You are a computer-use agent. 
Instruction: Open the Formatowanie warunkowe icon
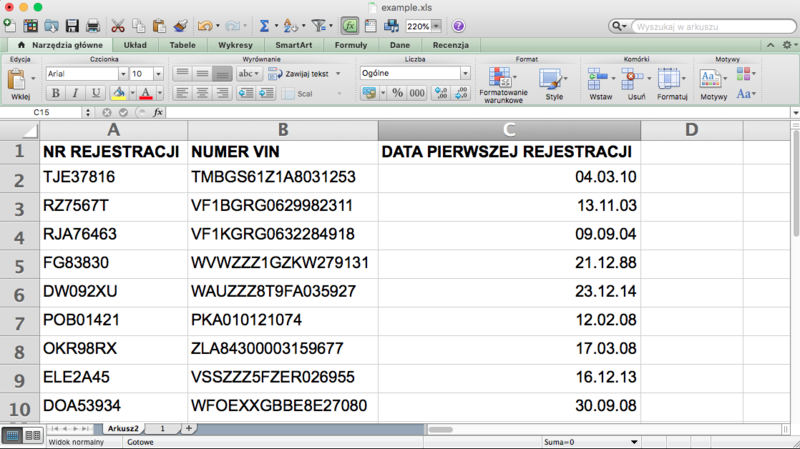coord(501,79)
